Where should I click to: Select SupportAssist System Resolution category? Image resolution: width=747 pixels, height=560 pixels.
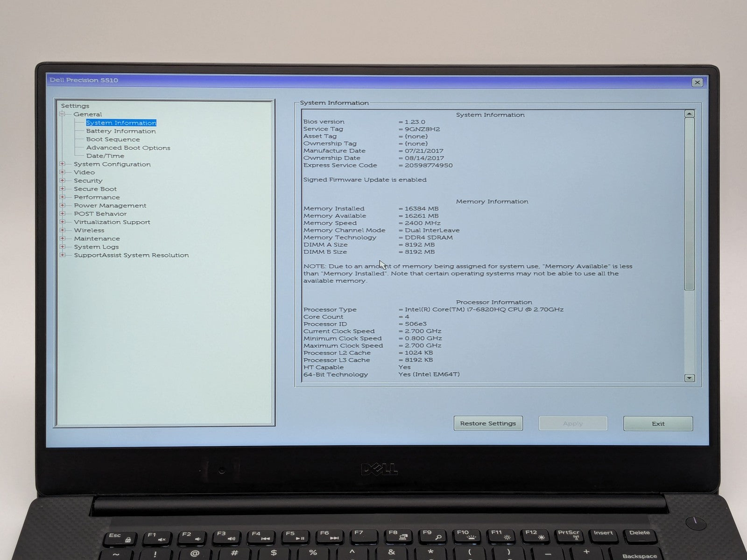click(x=131, y=255)
